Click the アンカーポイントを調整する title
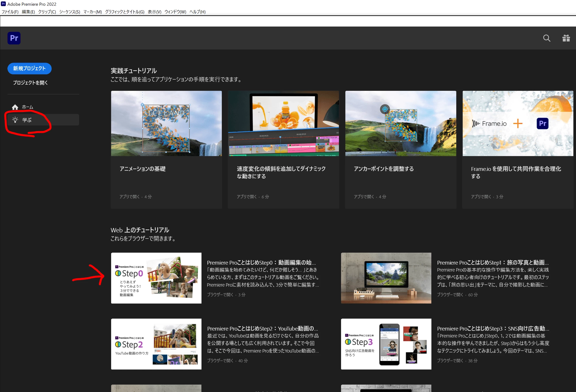Screen dimensions: 576x392 384,169
